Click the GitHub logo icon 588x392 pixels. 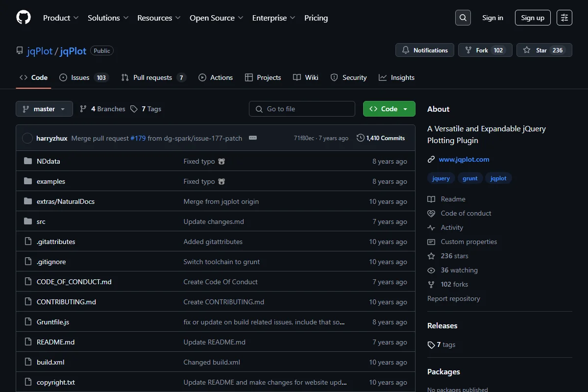24,18
